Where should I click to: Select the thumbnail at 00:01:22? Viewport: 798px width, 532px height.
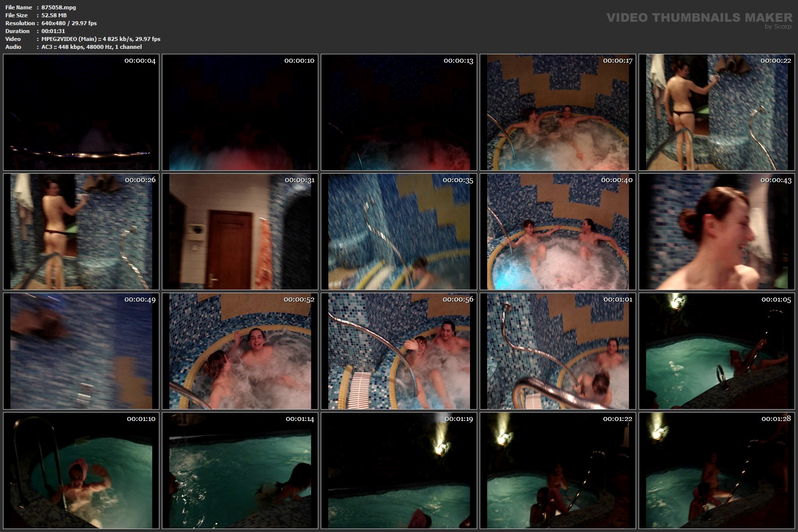(558, 470)
